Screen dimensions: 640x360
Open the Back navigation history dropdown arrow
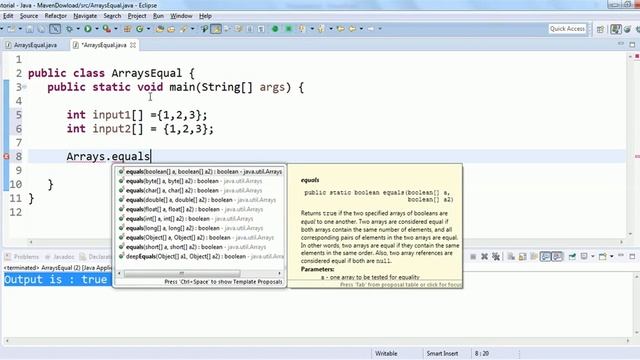point(361,29)
